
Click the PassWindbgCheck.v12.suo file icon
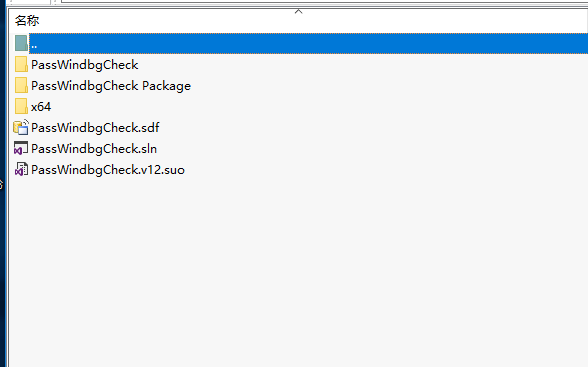point(21,169)
